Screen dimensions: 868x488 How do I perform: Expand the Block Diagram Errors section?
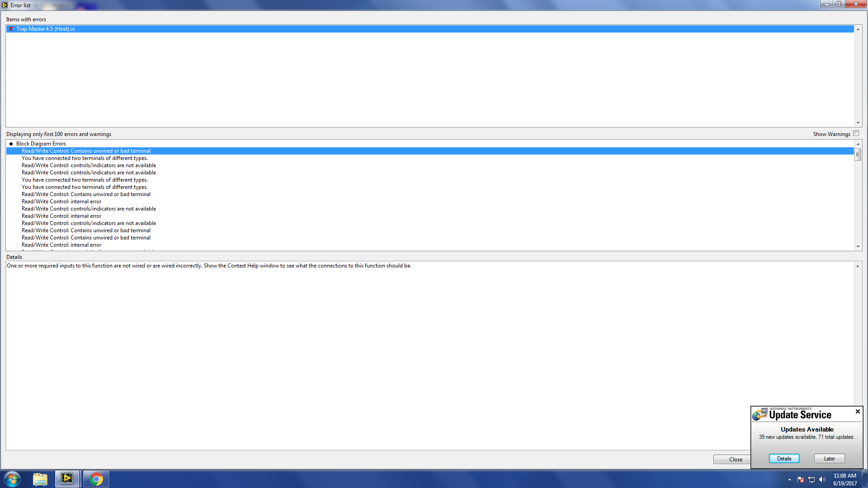(10, 144)
